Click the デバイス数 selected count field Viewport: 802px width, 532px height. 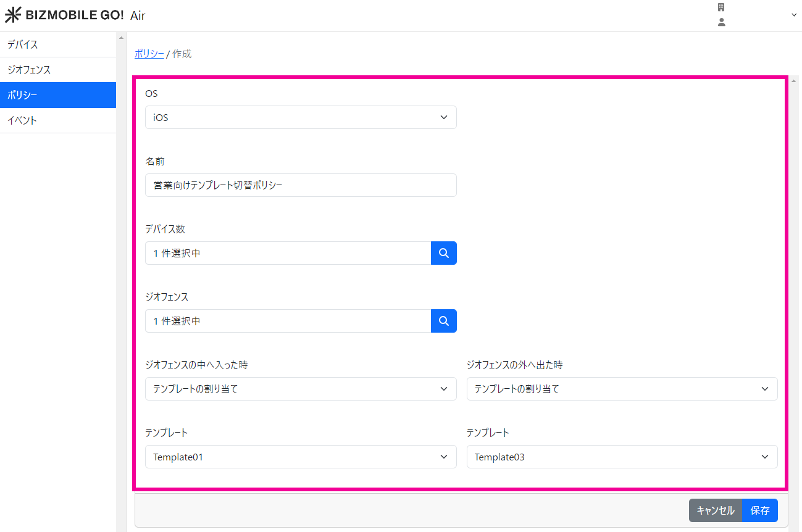(288, 253)
